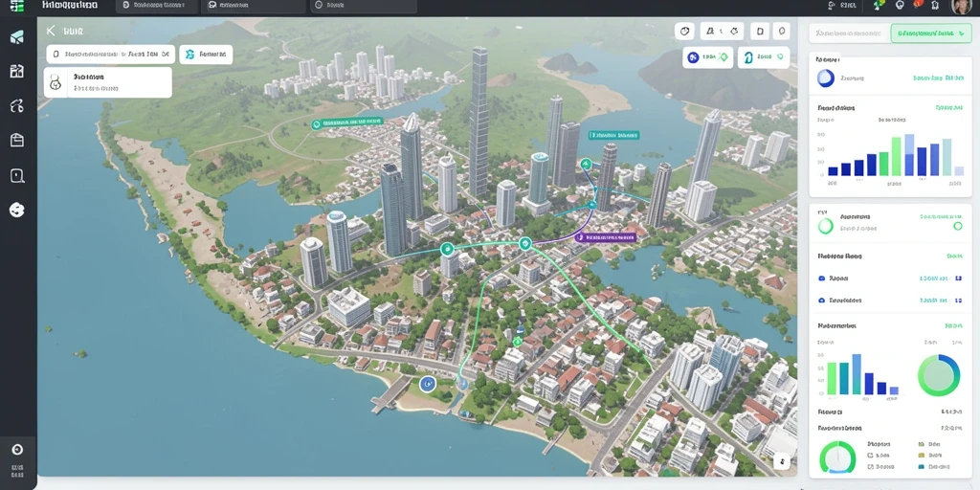980x490 pixels.
Task: Click the gear-like icon in map toolbar pair
Action: point(734,31)
